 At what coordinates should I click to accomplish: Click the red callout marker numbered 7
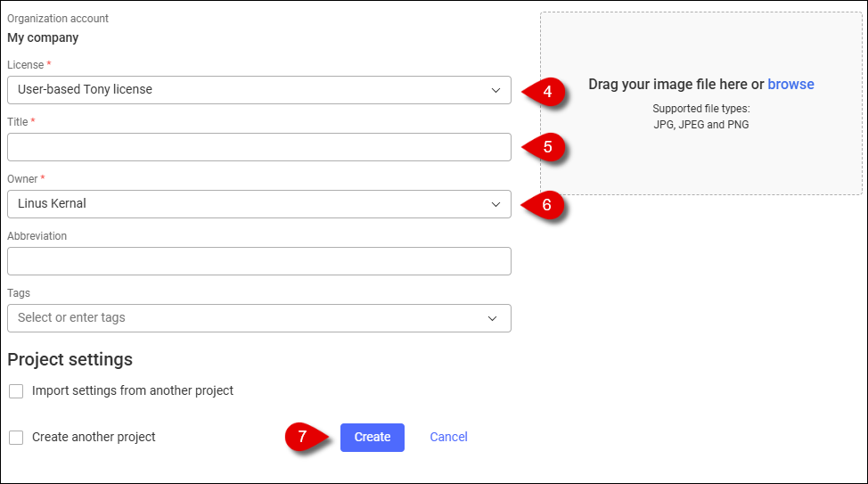[x=307, y=437]
